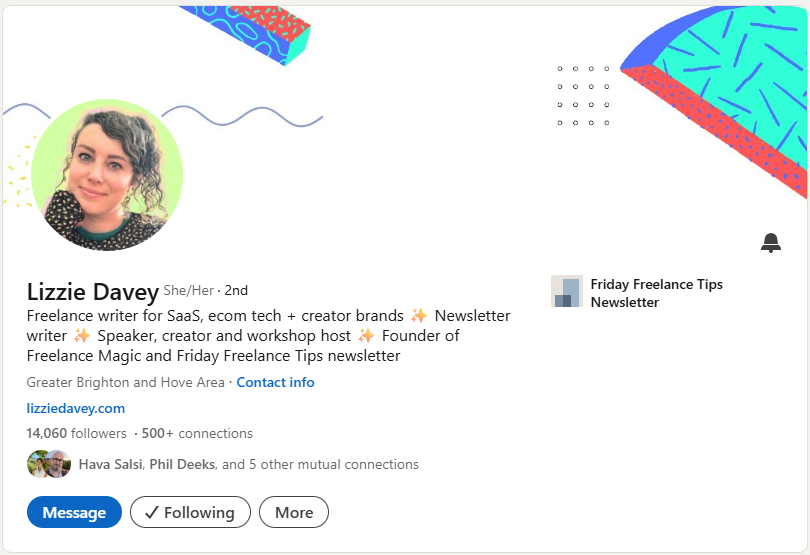Click the 14,060 followers count

(77, 433)
